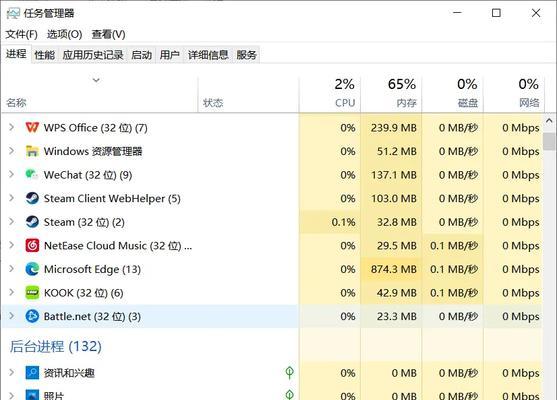Sort processes by CPU column header
557x400 pixels.
pyautogui.click(x=330, y=94)
